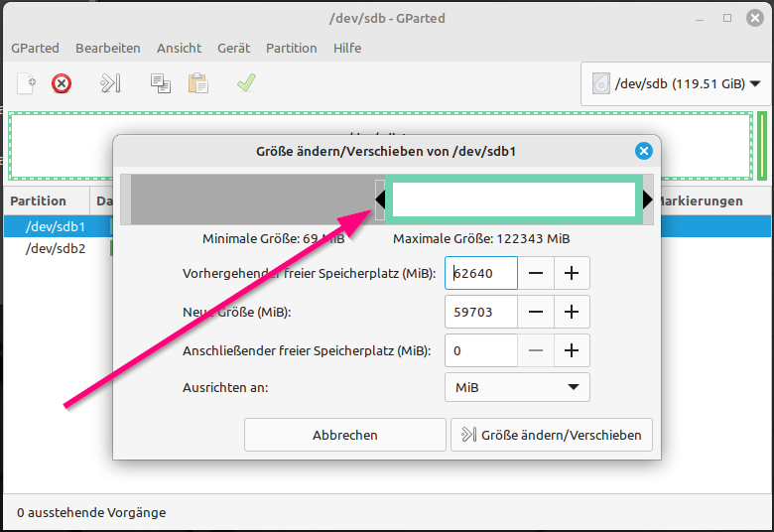Click the copy partition toolbar icon
The width and height of the screenshot is (774, 532).
coord(161,83)
